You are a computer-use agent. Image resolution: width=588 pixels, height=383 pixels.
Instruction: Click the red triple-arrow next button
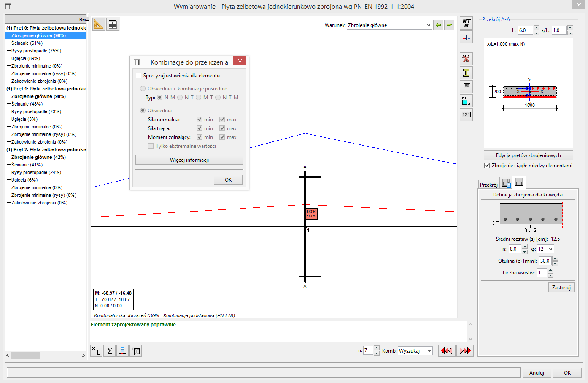465,350
